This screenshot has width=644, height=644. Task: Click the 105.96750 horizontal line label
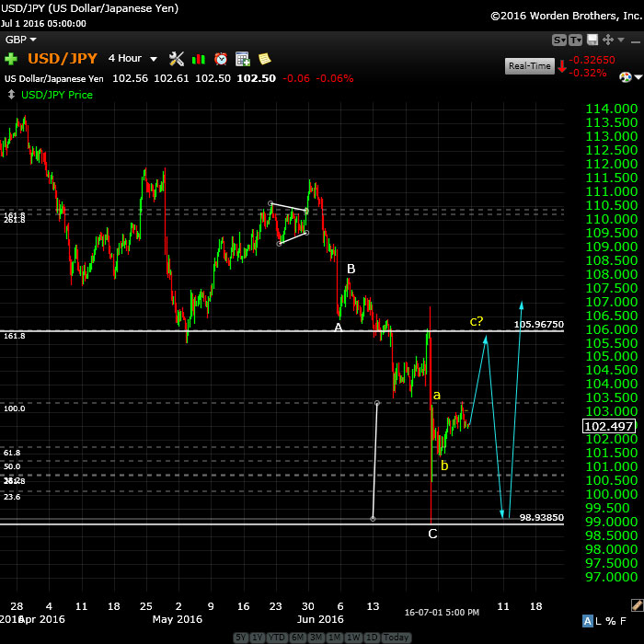coord(538,324)
